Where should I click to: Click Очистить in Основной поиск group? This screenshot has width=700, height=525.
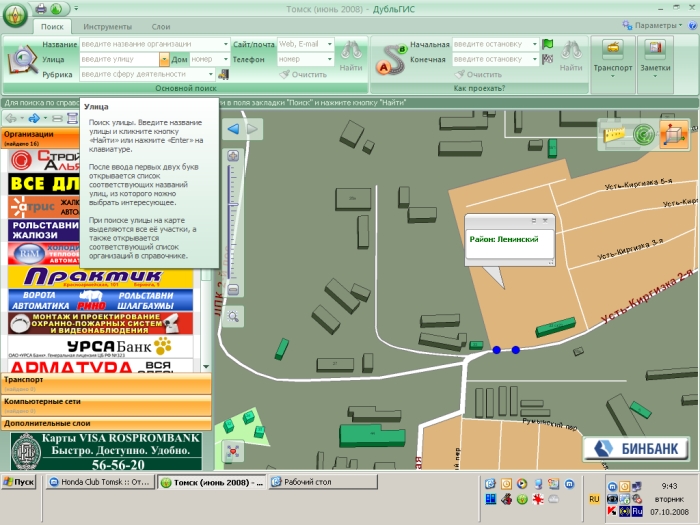(x=303, y=75)
